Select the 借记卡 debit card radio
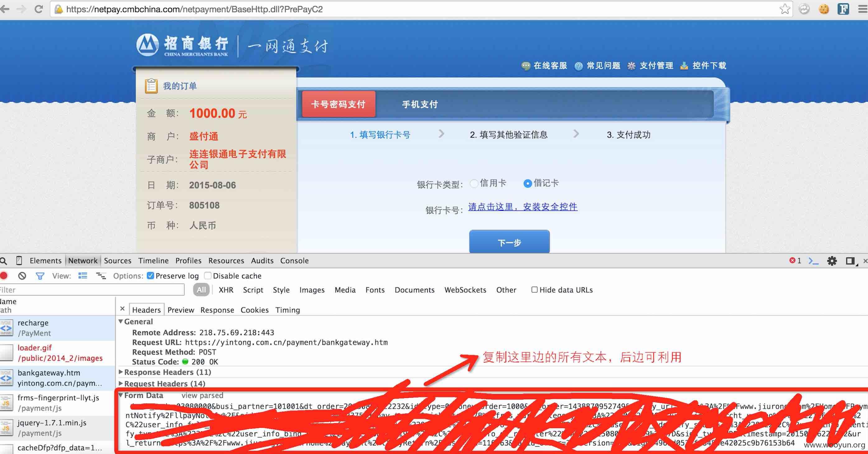 (528, 183)
